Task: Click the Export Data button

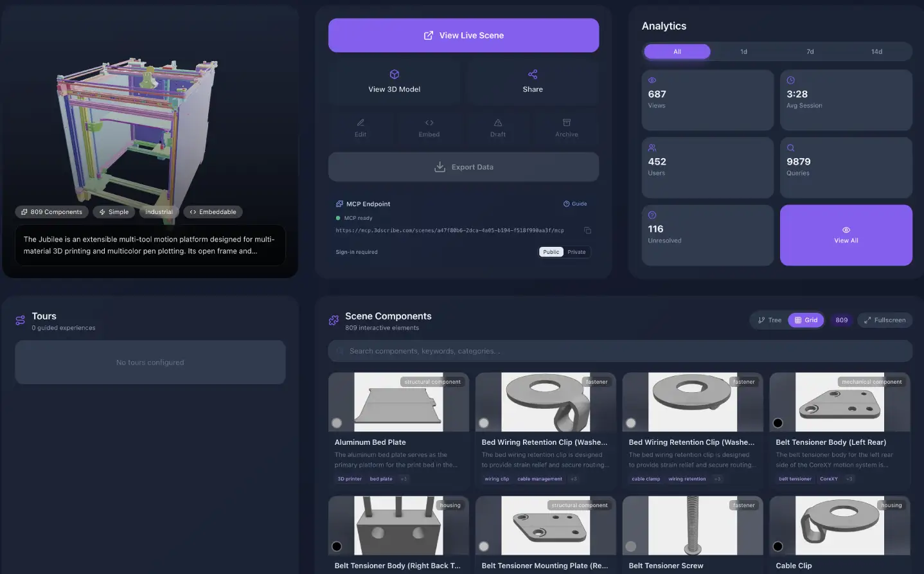Action: coord(463,167)
